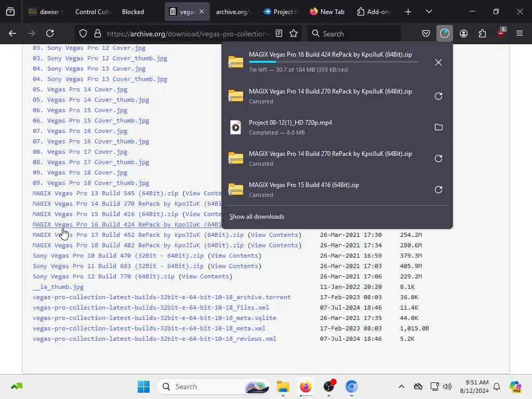Switch to Control Coll tab

[92, 12]
